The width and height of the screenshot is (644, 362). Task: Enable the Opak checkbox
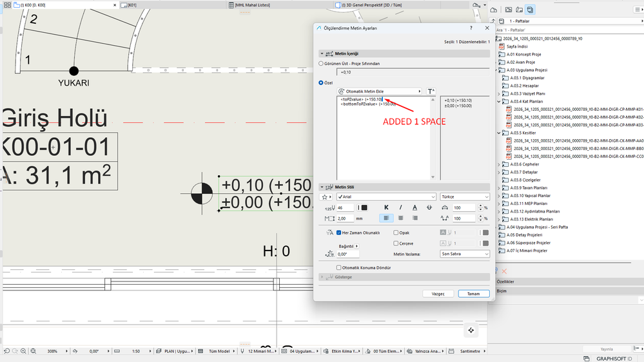coord(396,233)
